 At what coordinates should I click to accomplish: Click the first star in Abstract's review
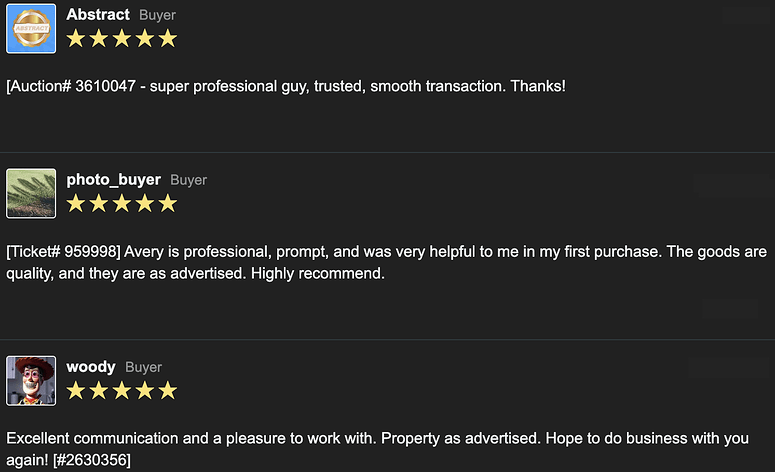76,38
